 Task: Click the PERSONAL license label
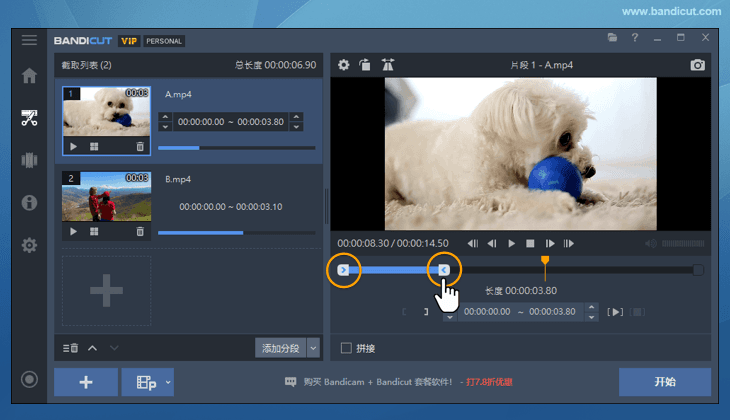pyautogui.click(x=164, y=41)
